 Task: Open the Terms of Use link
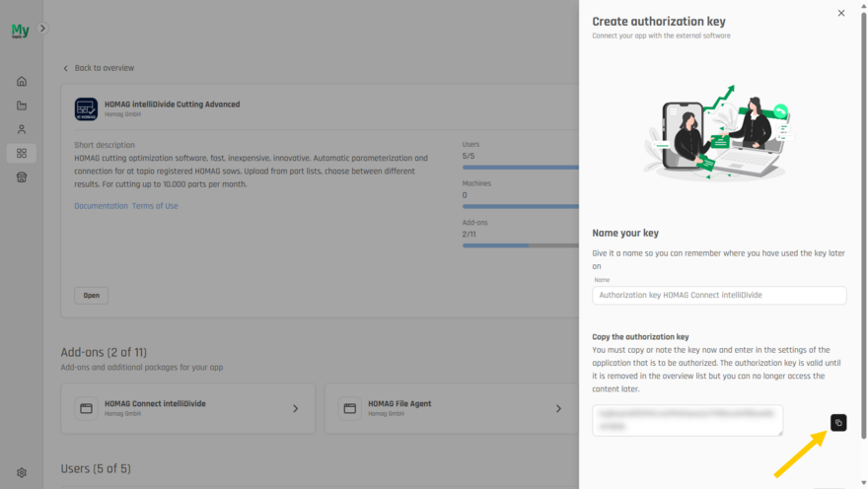[x=155, y=206]
